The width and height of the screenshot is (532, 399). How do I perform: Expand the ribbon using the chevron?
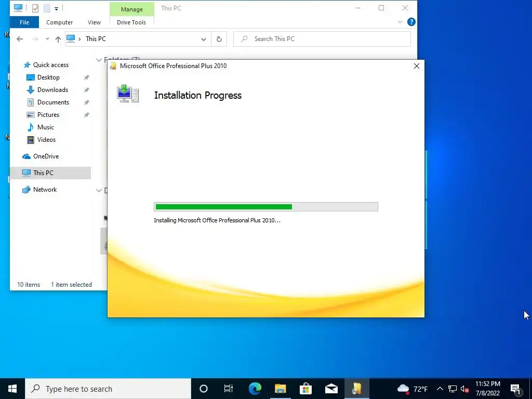[x=400, y=22]
